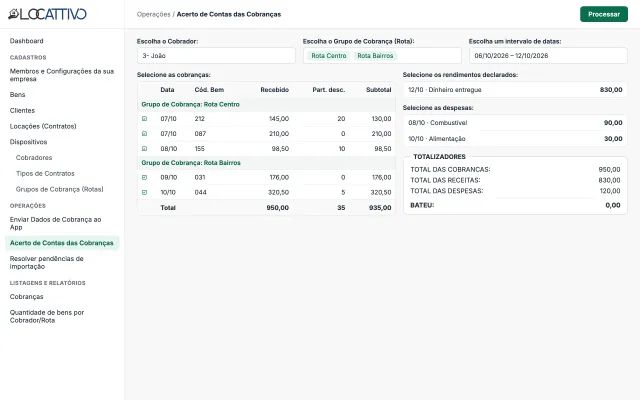Open Cobranças listing in the sidebar
Screen dimensions: 640x400
[27, 297]
